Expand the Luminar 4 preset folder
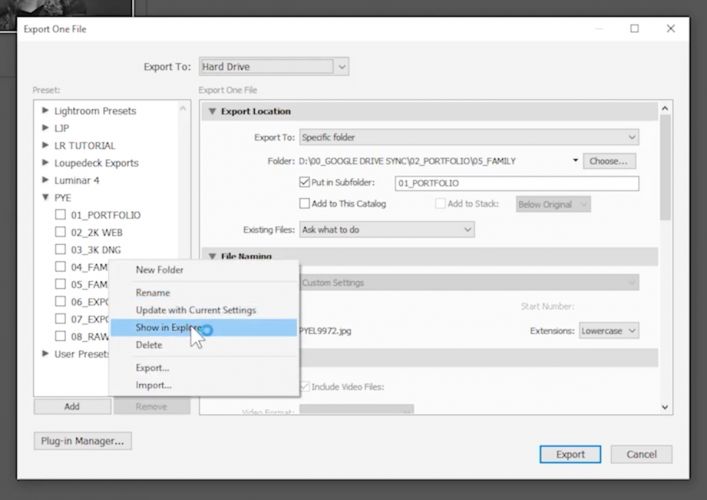Screen dimensions: 707x500 45,179
